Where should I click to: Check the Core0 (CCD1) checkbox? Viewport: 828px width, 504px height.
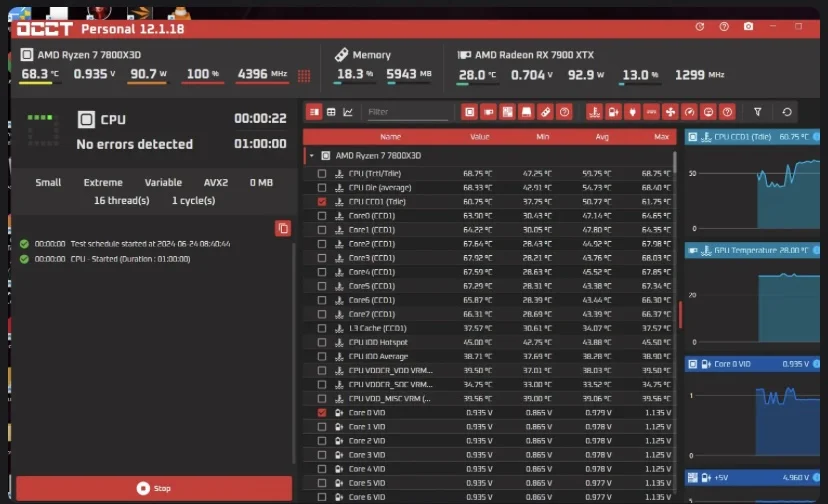322,216
